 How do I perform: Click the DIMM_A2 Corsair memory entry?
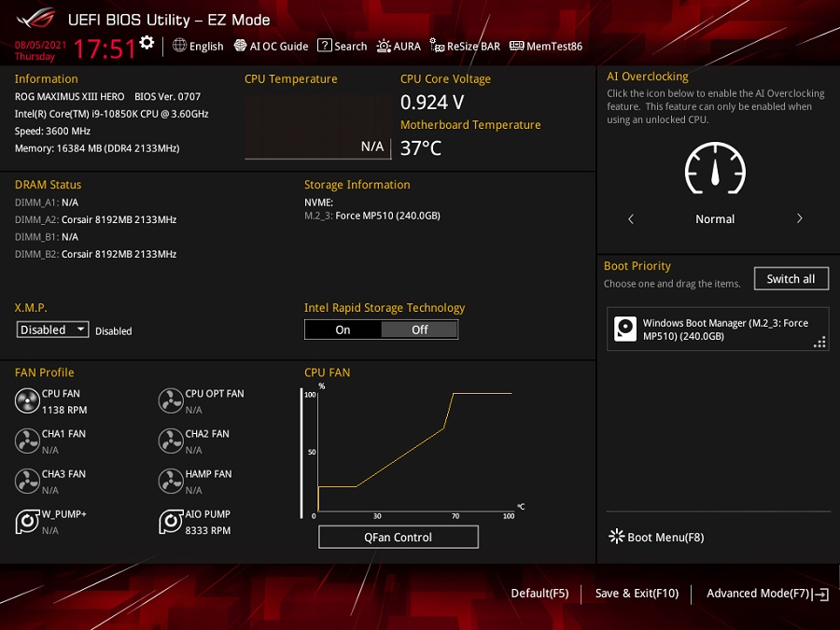95,219
